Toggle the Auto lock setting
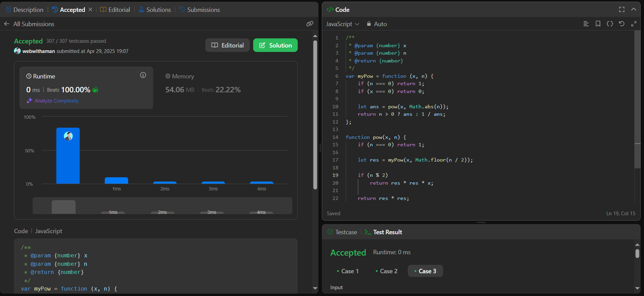Viewport: 644px width, 296px height. pyautogui.click(x=376, y=24)
